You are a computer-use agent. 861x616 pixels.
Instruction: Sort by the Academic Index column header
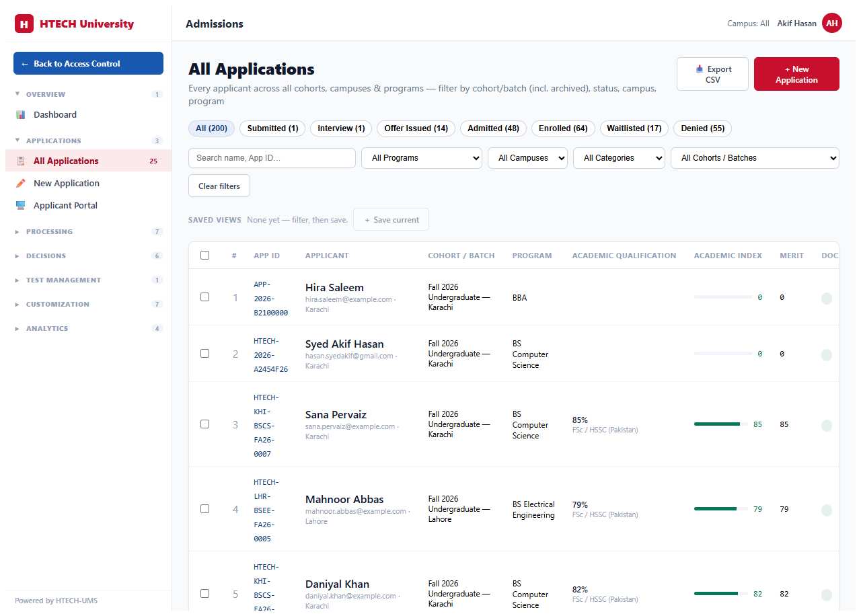point(728,256)
